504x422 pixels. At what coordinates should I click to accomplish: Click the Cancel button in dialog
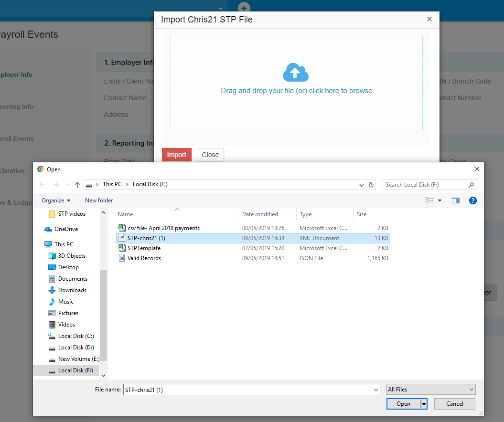[454, 404]
